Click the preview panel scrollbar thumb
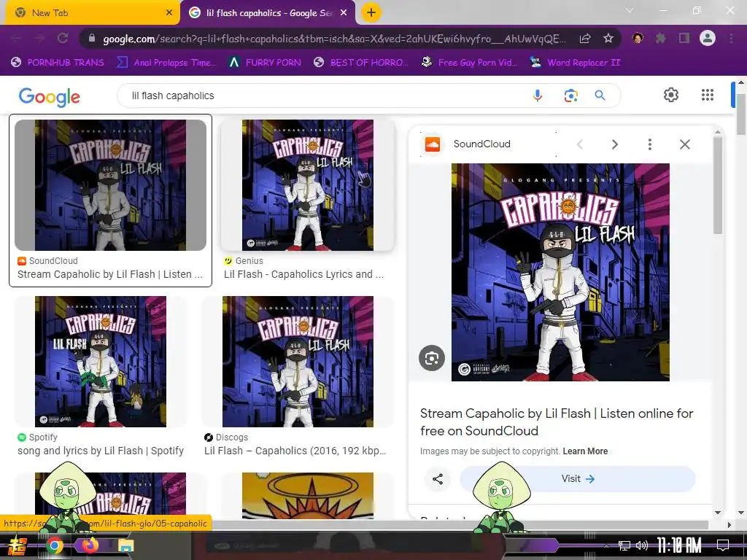The height and width of the screenshot is (560, 747). [718, 184]
